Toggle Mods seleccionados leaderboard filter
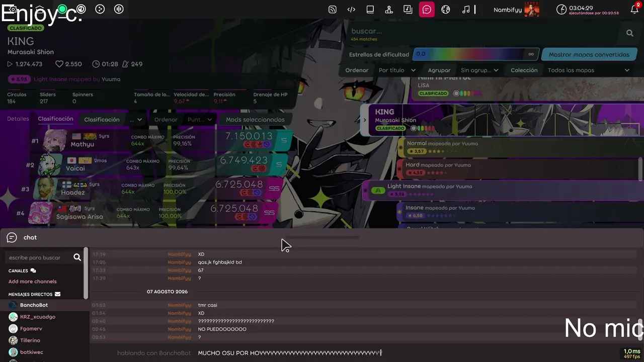The height and width of the screenshot is (362, 644). point(255,120)
